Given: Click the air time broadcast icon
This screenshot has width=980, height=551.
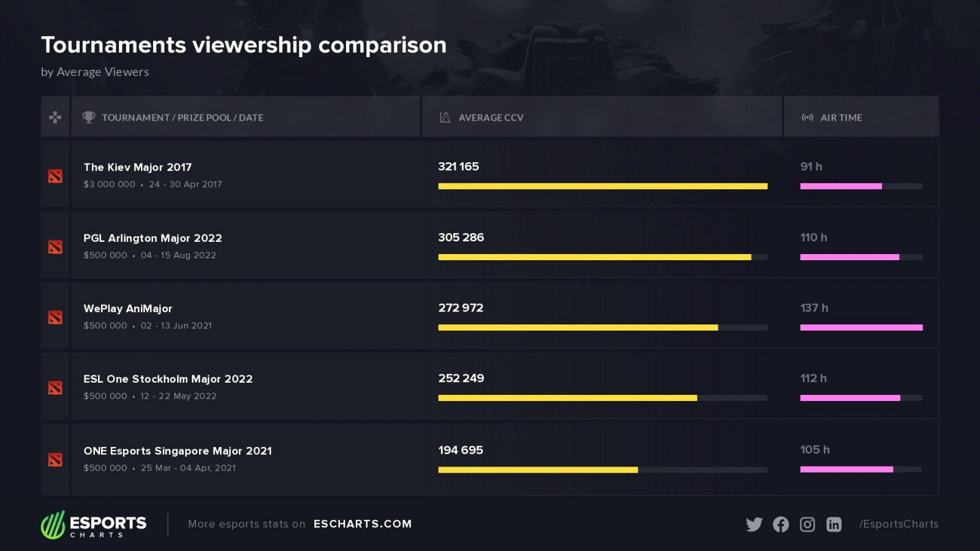Looking at the screenshot, I should click(x=807, y=118).
